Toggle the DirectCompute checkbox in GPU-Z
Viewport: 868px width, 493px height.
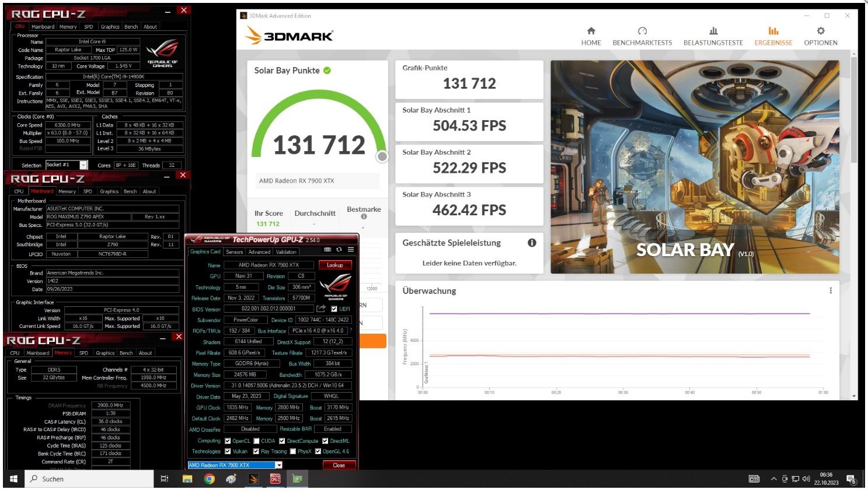[x=282, y=441]
